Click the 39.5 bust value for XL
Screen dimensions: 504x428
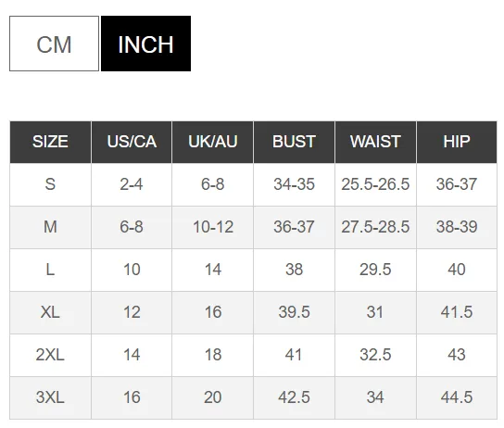[x=294, y=312]
